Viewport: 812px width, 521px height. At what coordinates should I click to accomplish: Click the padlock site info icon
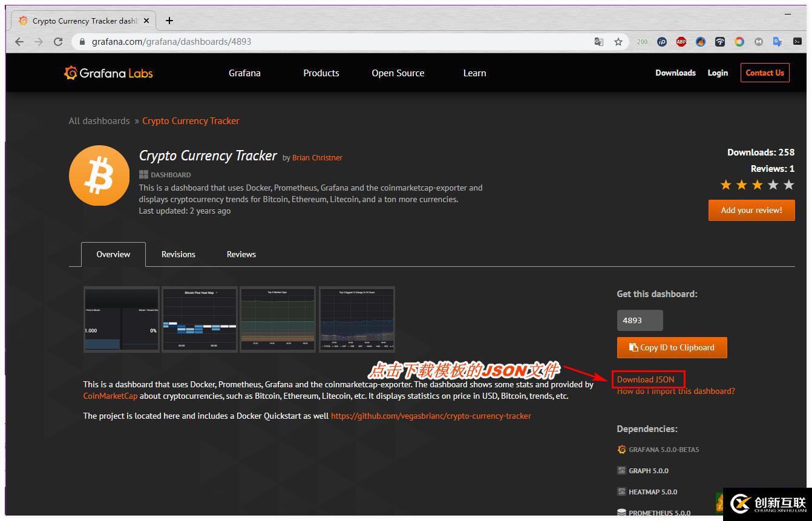pos(83,42)
